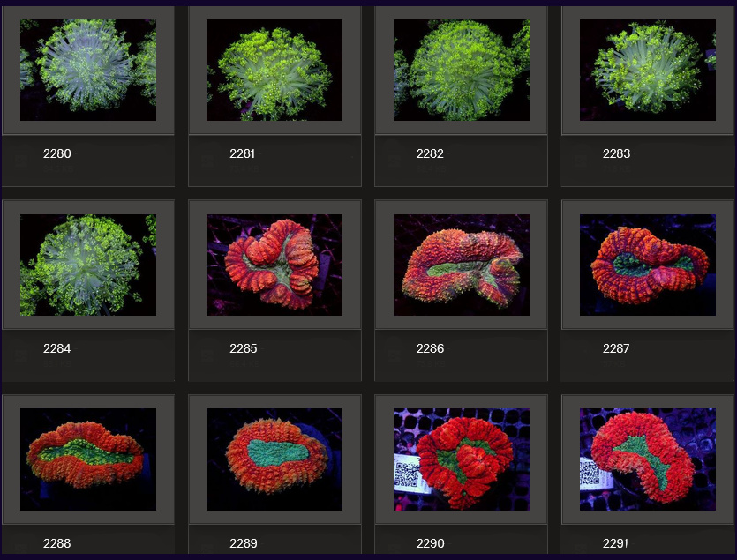View the thumbnail above label 2283
This screenshot has height=560, width=737.
tap(648, 70)
